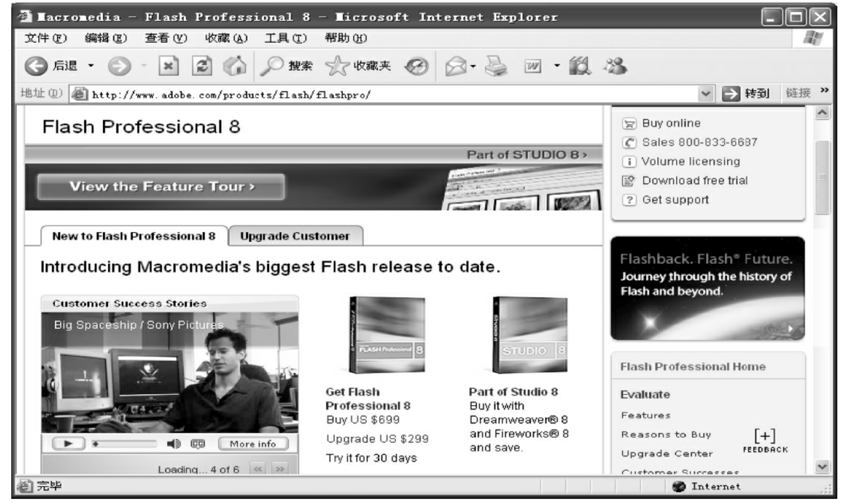The height and width of the screenshot is (504, 848).
Task: Open the History toolbar icon
Action: tap(417, 66)
